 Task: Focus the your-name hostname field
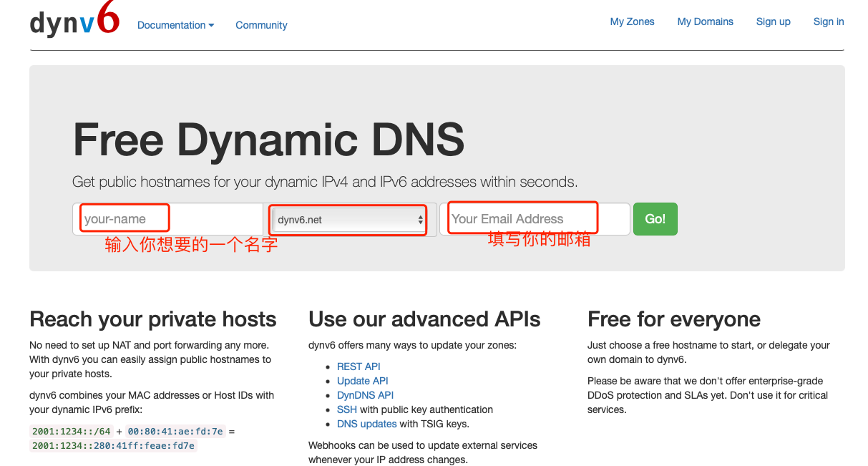(x=168, y=219)
